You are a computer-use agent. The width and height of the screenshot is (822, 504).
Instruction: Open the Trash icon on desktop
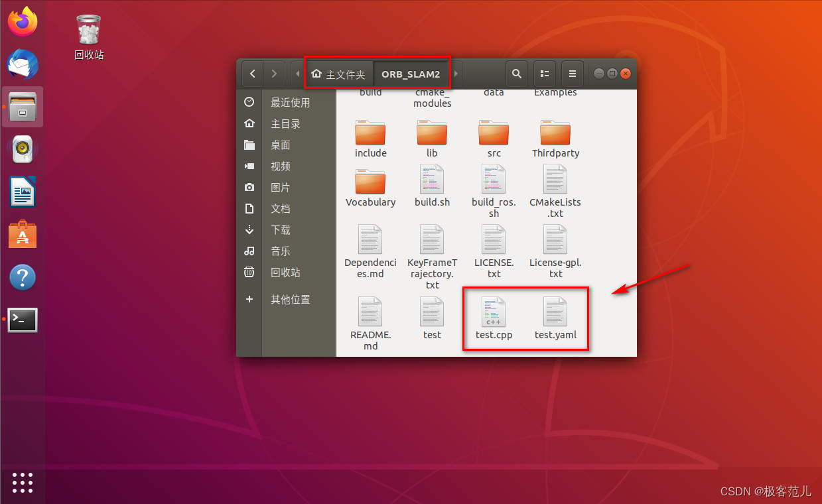click(x=89, y=38)
